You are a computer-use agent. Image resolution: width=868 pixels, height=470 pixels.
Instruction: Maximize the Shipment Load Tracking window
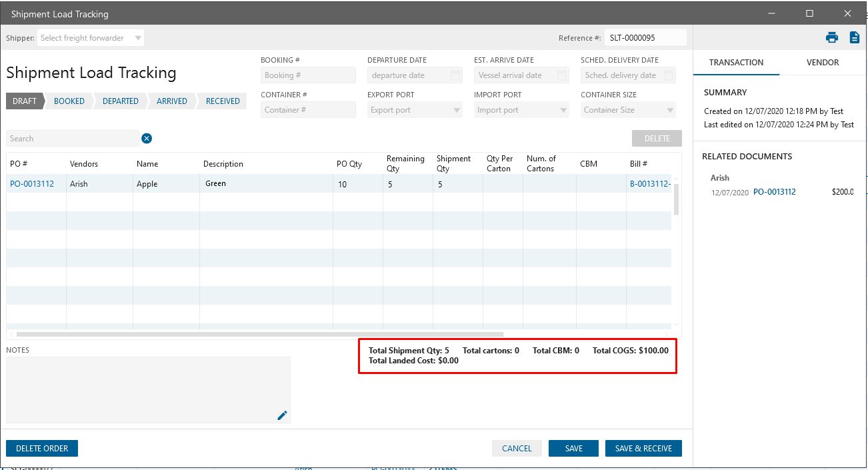coord(809,13)
